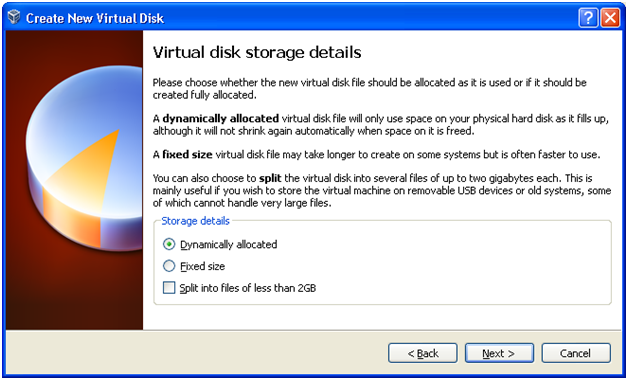Viewport: 628px width, 380px height.
Task: Click the 'Dynamically allocated' option label text
Action: (x=228, y=245)
